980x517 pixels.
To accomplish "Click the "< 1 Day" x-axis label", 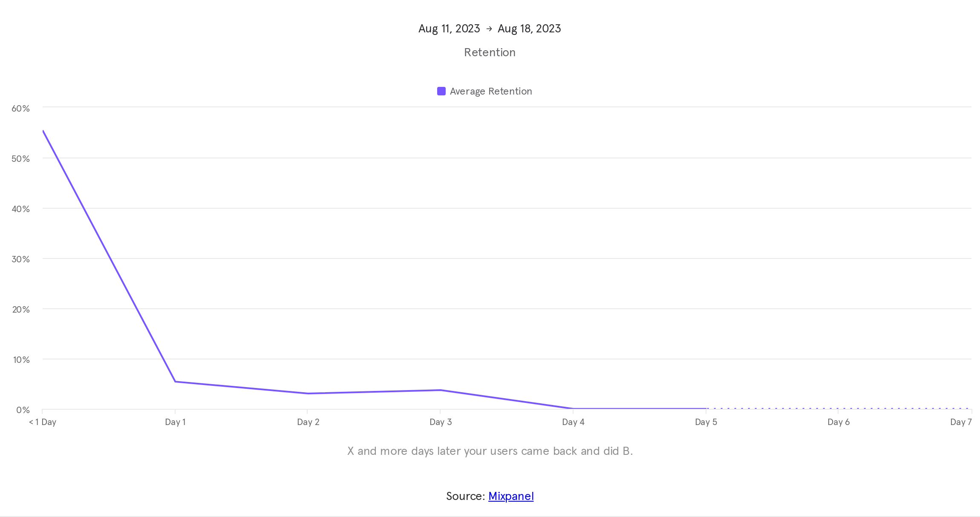I will point(43,422).
